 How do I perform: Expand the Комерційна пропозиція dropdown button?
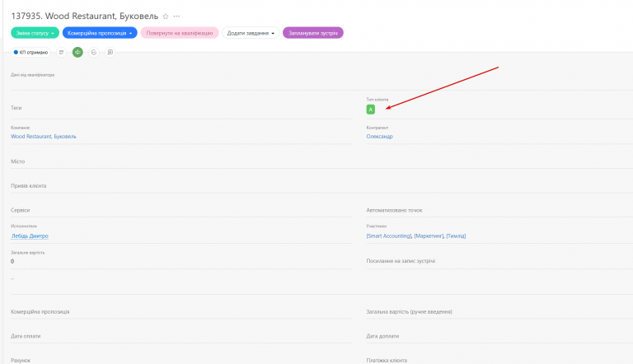point(100,33)
